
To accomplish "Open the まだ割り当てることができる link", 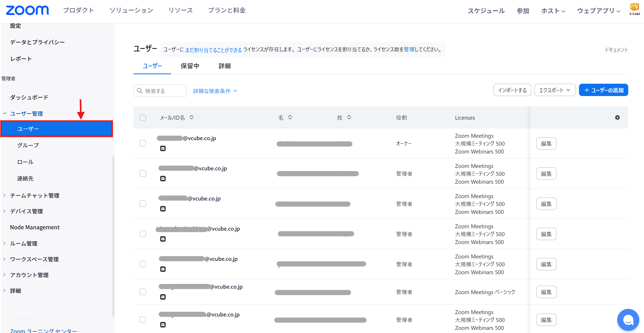I will pos(213,50).
